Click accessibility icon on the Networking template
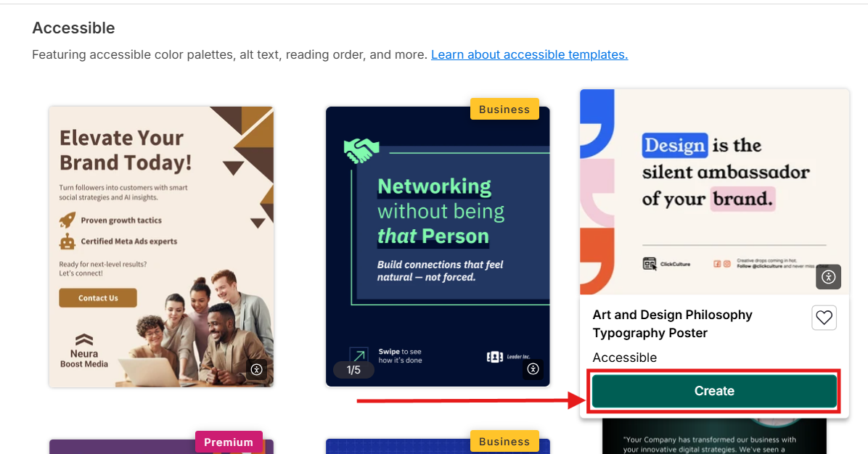Image resolution: width=868 pixels, height=454 pixels. pos(533,369)
